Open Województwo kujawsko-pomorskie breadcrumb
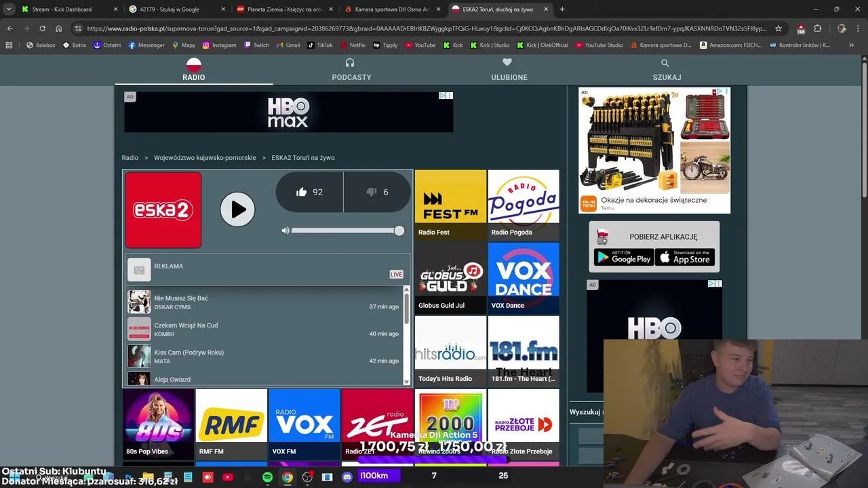868x488 pixels. 205,157
